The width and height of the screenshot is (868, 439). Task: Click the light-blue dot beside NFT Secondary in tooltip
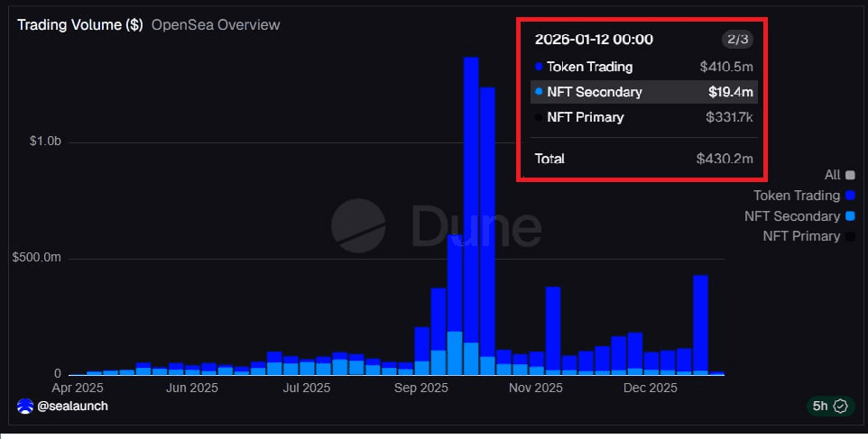tap(539, 92)
